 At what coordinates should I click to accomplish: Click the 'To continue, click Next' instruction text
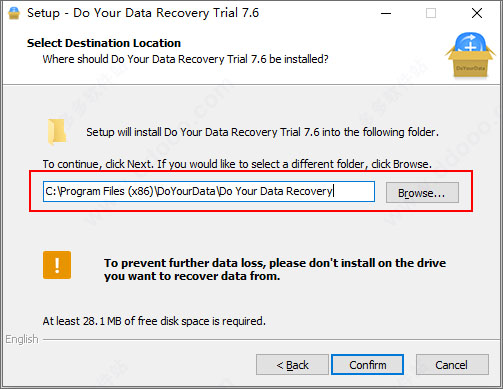(237, 164)
